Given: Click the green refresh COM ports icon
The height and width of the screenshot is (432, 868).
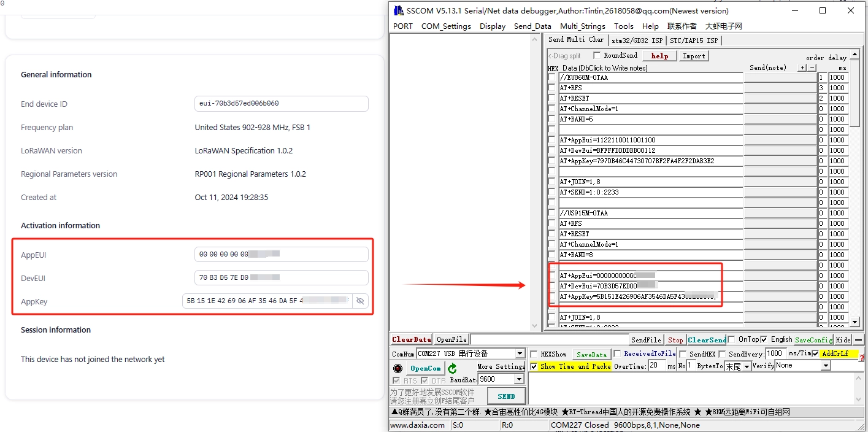Looking at the screenshot, I should click(452, 368).
